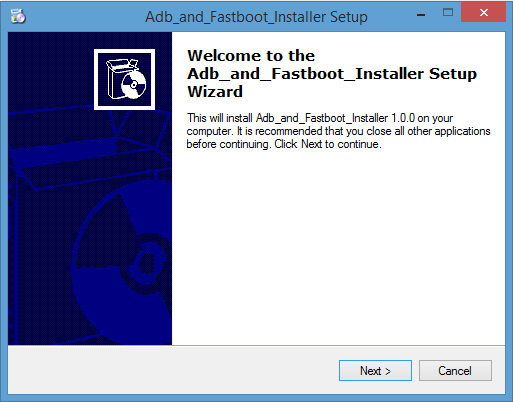Click the white box-and-disc setup icon

point(124,79)
